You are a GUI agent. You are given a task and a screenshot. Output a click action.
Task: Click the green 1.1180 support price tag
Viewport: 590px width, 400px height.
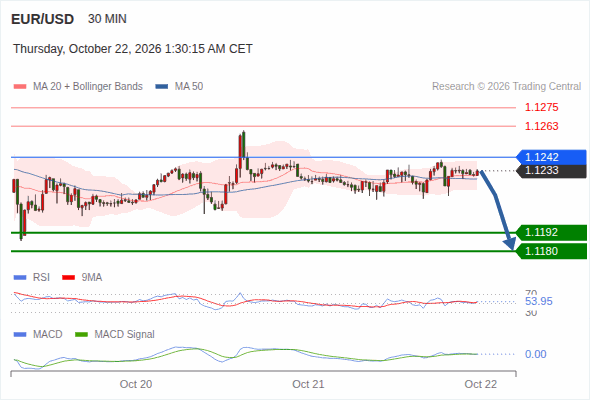(551, 251)
